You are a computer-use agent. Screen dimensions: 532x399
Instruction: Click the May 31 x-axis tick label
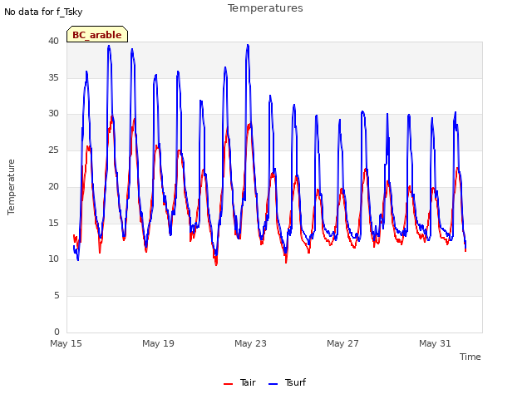[435, 343]
